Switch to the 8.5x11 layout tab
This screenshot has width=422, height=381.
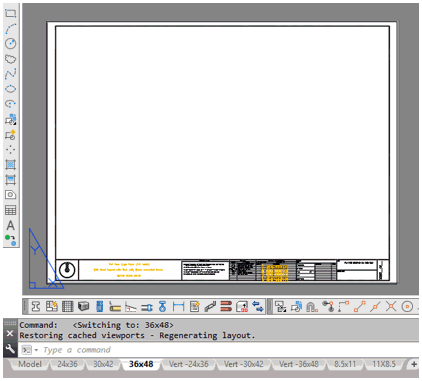pyautogui.click(x=345, y=364)
